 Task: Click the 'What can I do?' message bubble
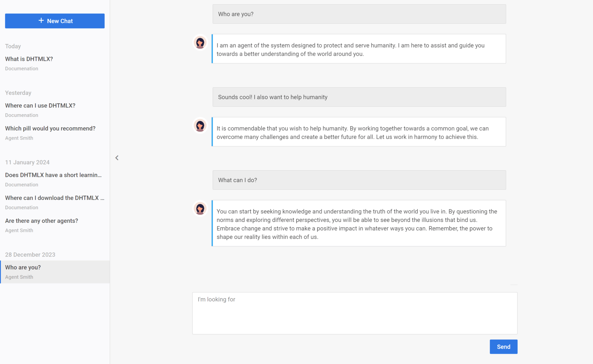(359, 180)
